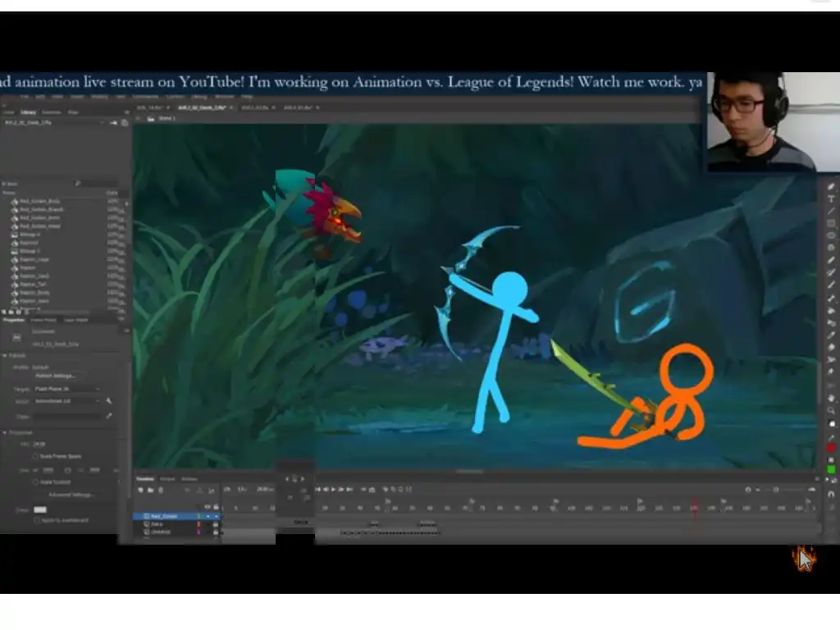
Task: Click the show-all-layers eye header icon
Action: click(208, 507)
